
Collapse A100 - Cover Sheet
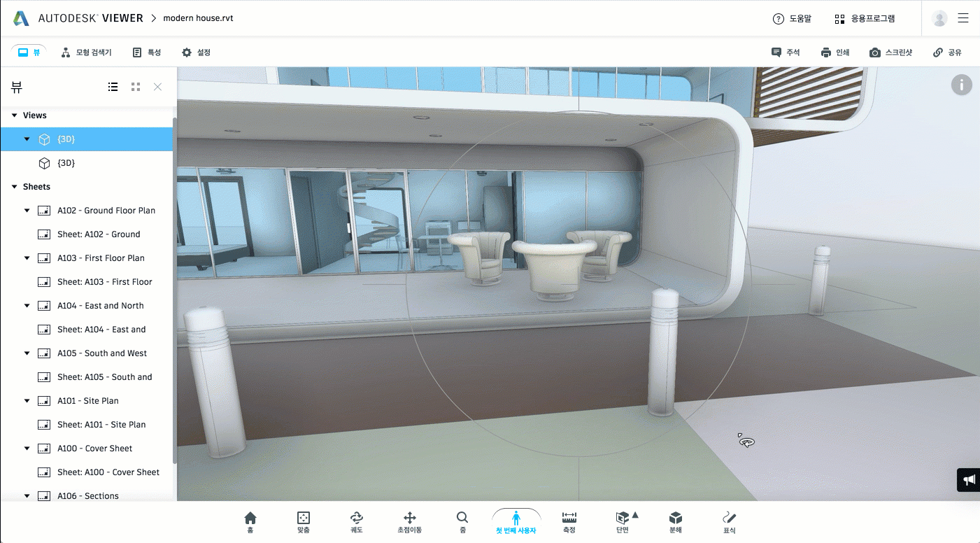click(x=27, y=449)
